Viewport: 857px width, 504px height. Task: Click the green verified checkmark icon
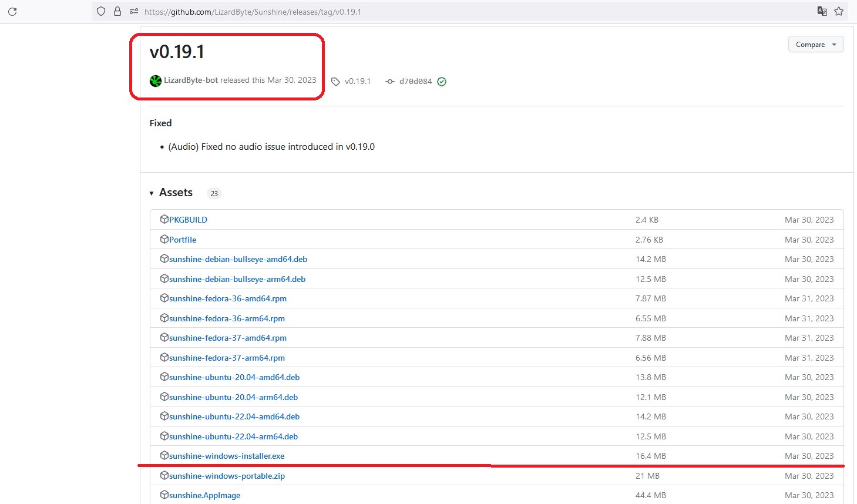pos(442,82)
